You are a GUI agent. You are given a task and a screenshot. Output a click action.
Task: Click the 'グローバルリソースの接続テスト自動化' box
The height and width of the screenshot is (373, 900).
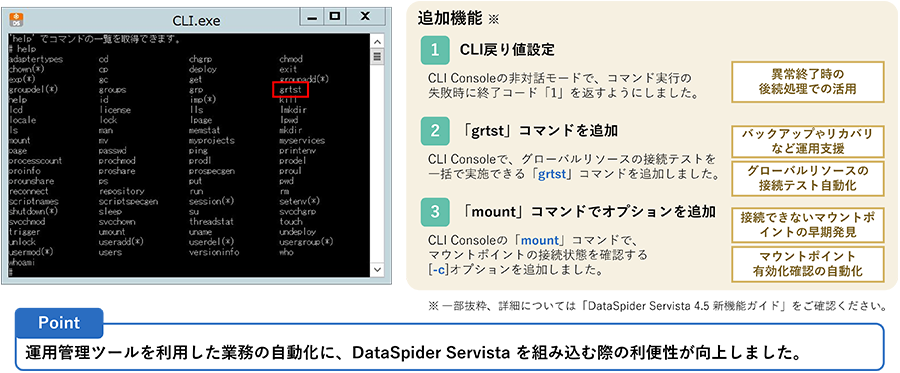tap(808, 178)
